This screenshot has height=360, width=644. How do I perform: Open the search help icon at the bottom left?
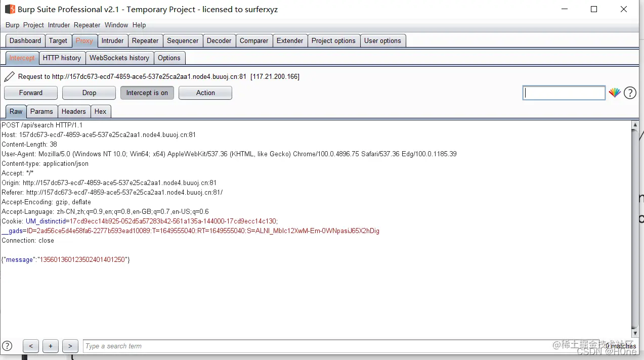point(7,346)
